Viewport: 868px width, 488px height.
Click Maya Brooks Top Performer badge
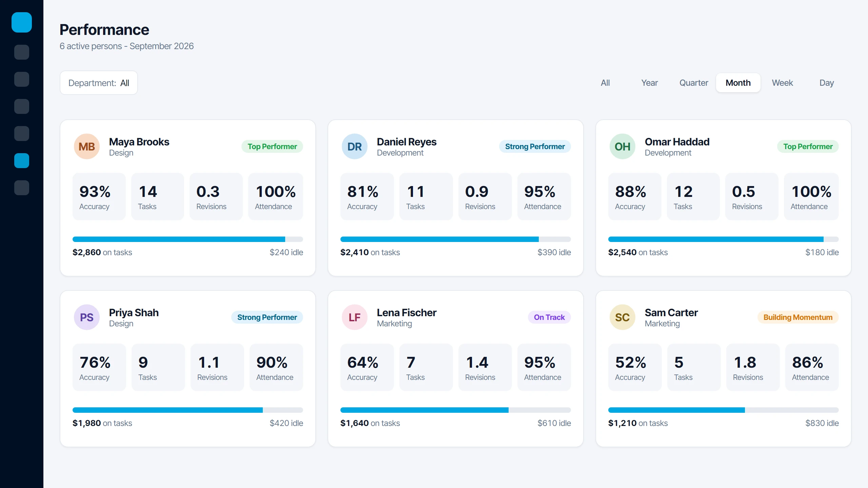(x=272, y=146)
